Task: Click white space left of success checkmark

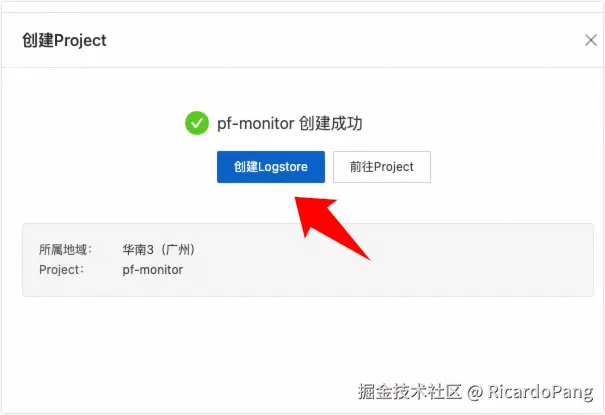Action: click(96, 123)
